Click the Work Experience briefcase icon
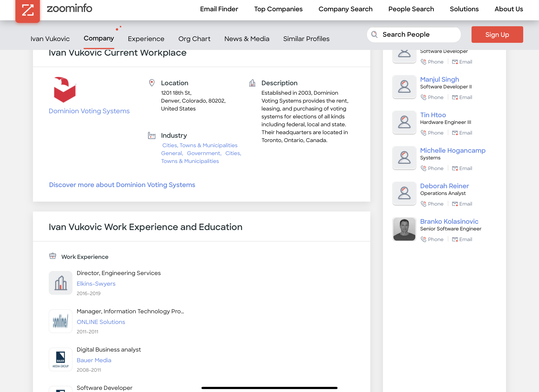 coord(52,256)
